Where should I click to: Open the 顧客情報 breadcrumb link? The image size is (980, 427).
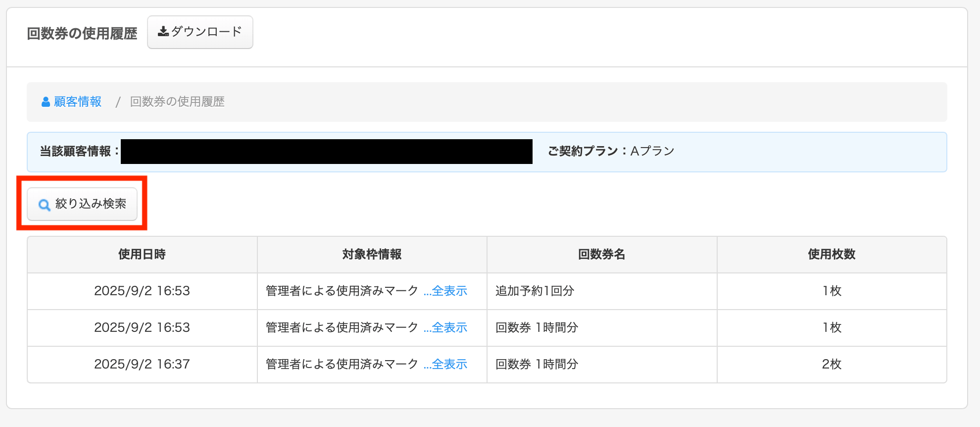coord(78,102)
